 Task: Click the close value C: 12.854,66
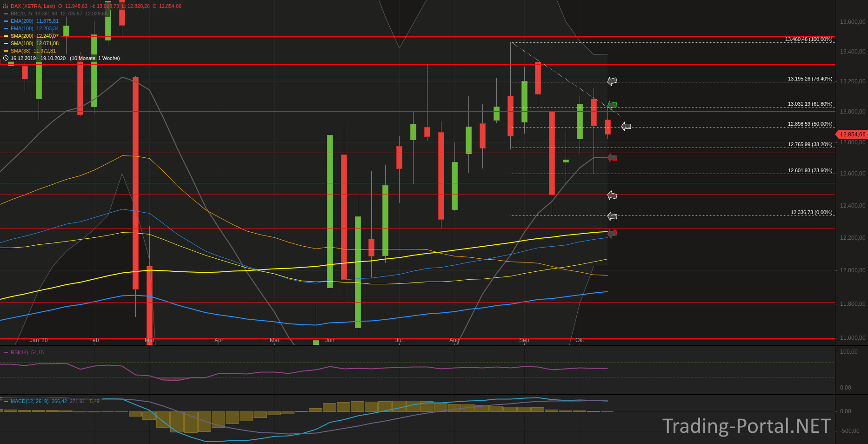coord(167,6)
